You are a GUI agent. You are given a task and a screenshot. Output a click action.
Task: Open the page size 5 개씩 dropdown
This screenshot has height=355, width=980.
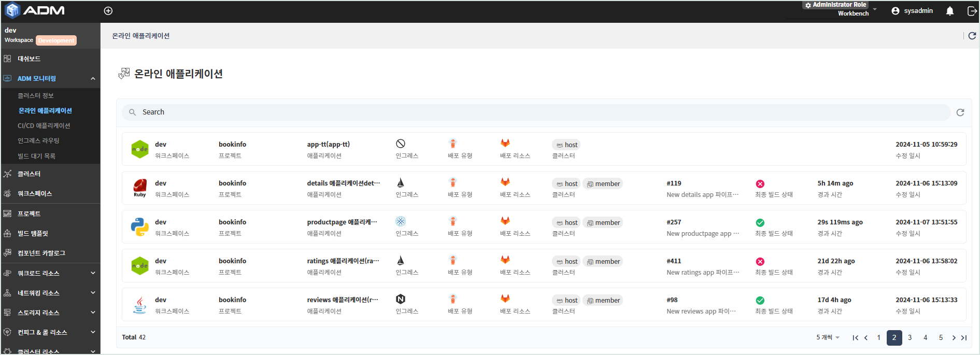pos(828,337)
